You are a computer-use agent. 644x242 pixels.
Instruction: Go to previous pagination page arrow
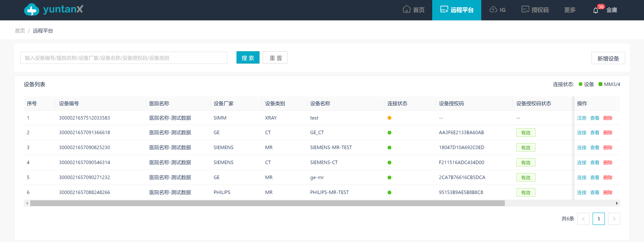(583, 219)
